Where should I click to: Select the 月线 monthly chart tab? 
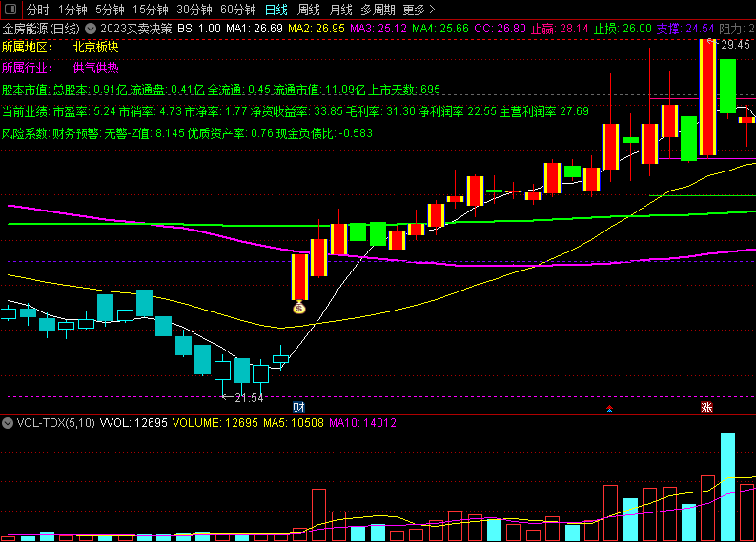pos(341,10)
